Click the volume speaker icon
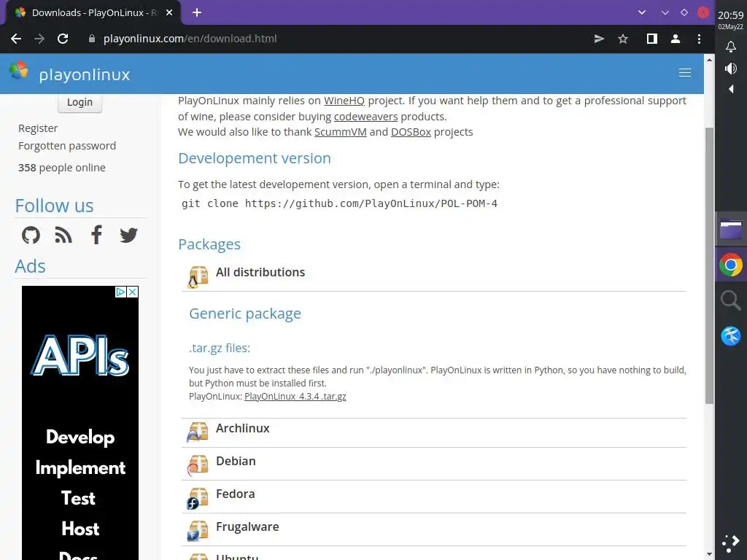747x560 pixels. [730, 68]
